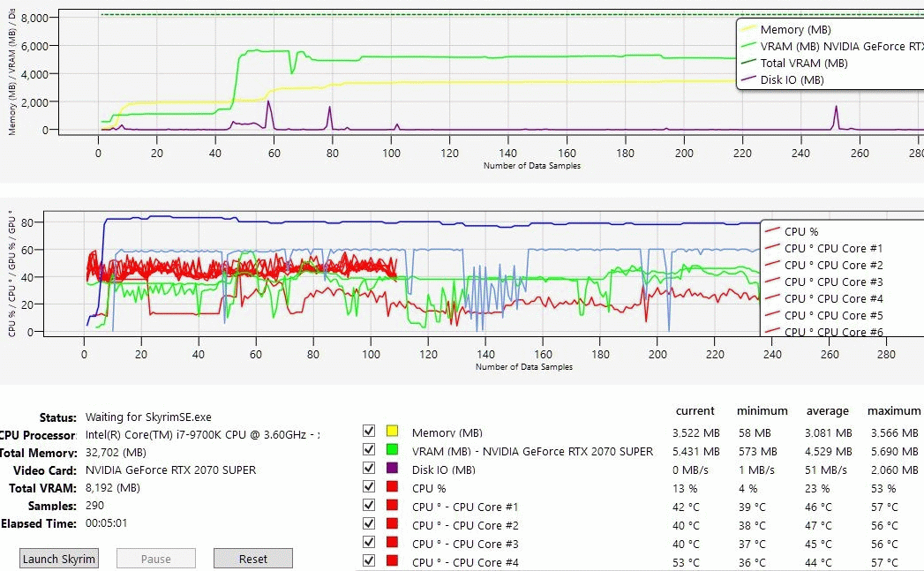Click the average column header
The image size is (924, 571).
click(827, 410)
